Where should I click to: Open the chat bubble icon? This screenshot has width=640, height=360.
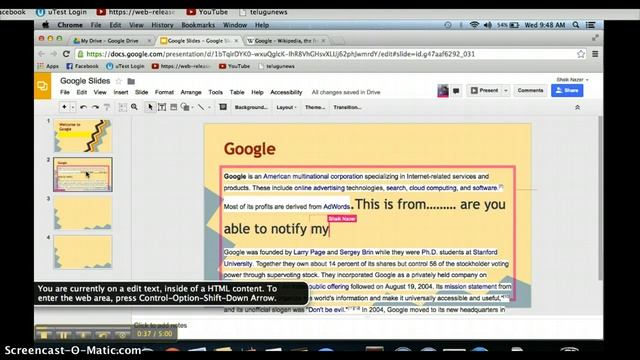[x=456, y=91]
